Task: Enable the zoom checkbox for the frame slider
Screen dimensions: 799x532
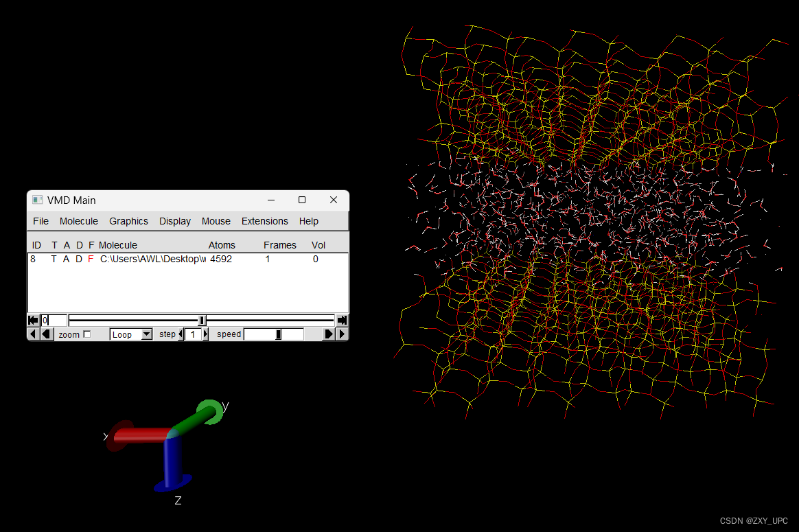Action: (87, 334)
